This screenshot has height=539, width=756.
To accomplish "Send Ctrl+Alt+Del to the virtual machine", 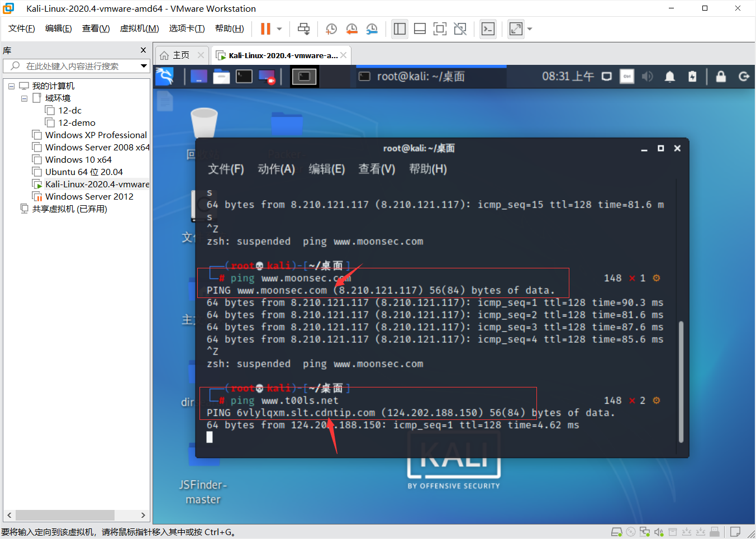I will coord(303,29).
